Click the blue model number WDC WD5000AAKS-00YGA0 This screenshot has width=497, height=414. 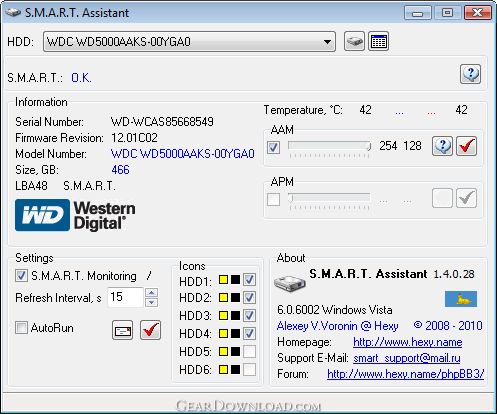coord(183,154)
